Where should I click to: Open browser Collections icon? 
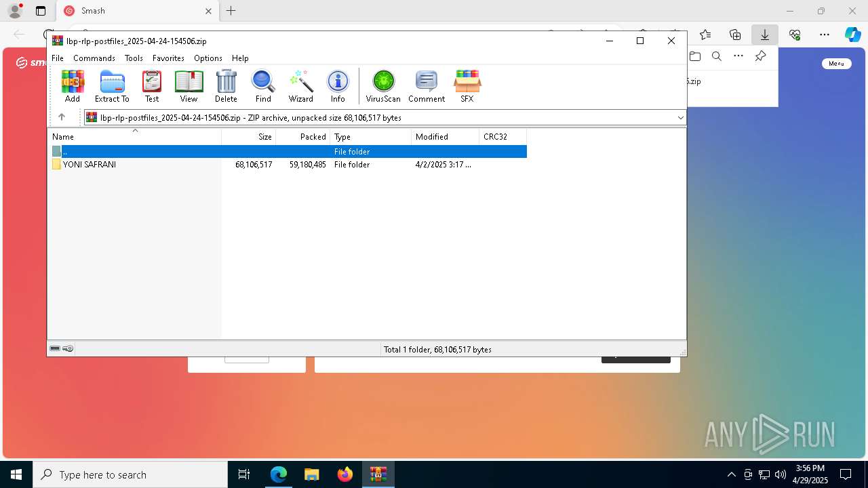point(735,35)
